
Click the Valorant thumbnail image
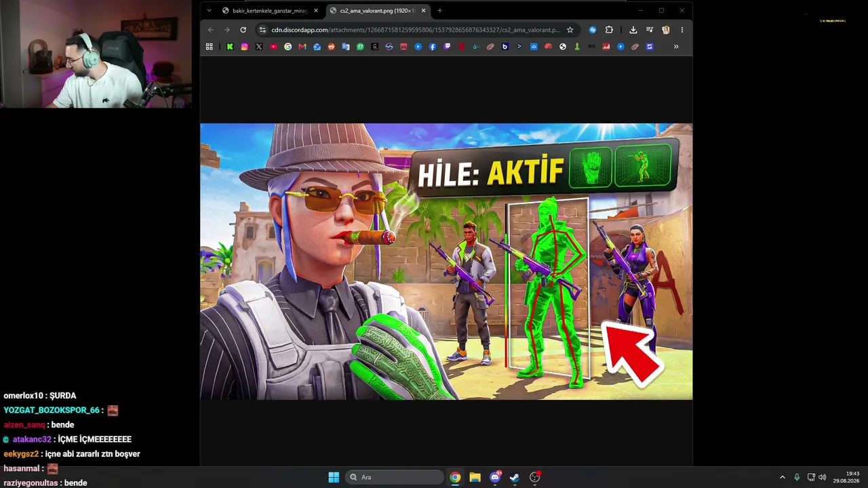pos(446,262)
